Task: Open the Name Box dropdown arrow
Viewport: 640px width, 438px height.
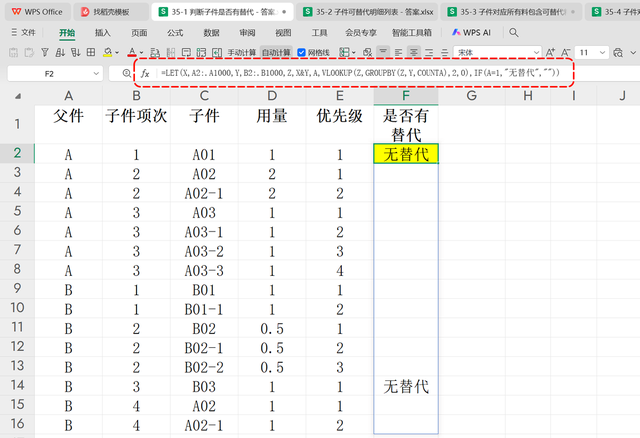Action: (96, 73)
